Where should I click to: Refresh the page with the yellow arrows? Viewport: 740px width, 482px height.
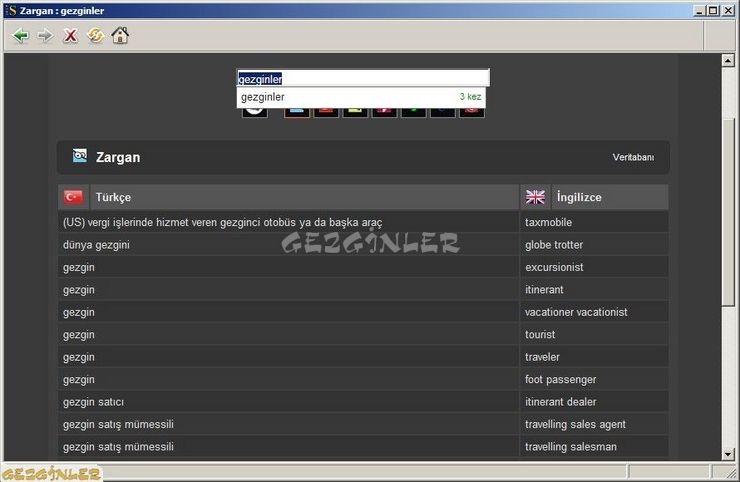[x=95, y=35]
